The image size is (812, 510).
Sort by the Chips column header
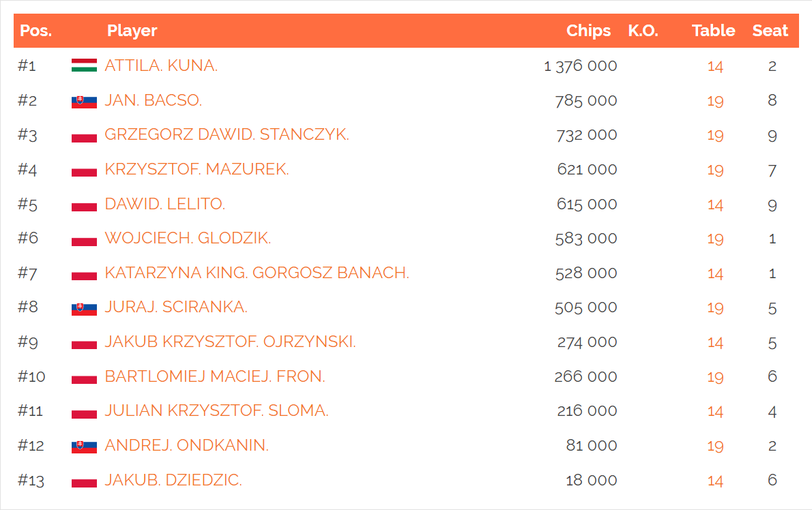tap(588, 31)
